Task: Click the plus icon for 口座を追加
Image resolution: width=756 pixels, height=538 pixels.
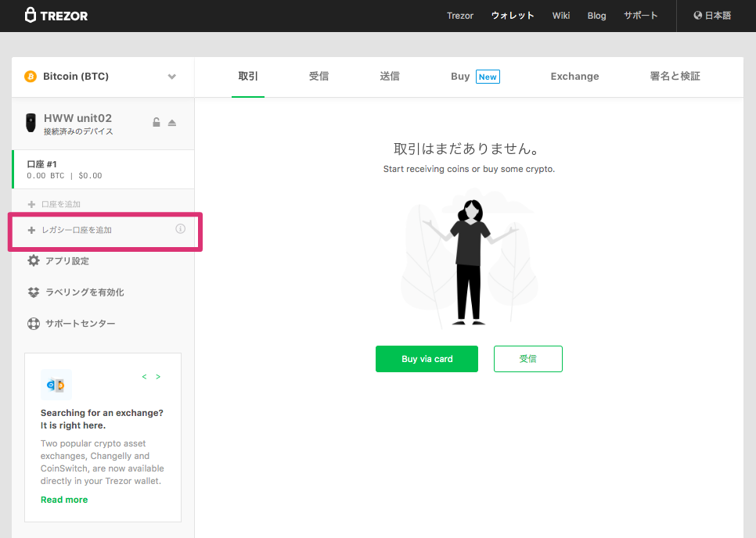Action: coord(31,204)
